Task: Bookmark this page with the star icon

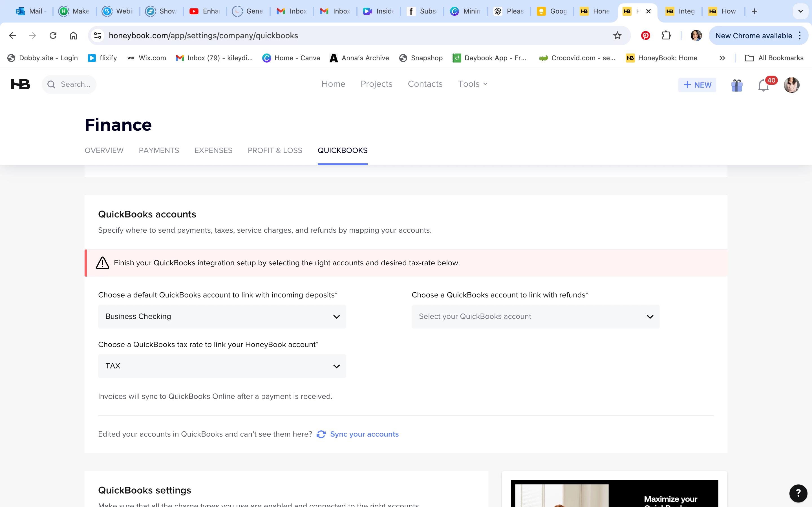Action: click(x=617, y=35)
